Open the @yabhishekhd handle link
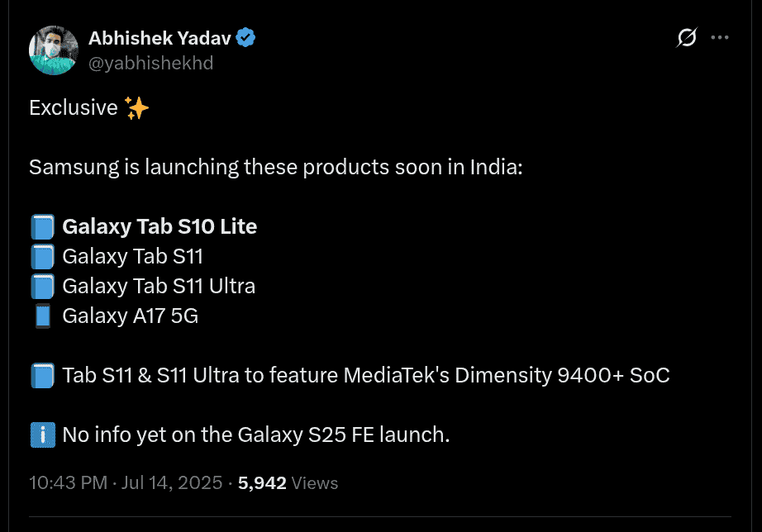Screen dimensions: 762x532 (x=150, y=63)
